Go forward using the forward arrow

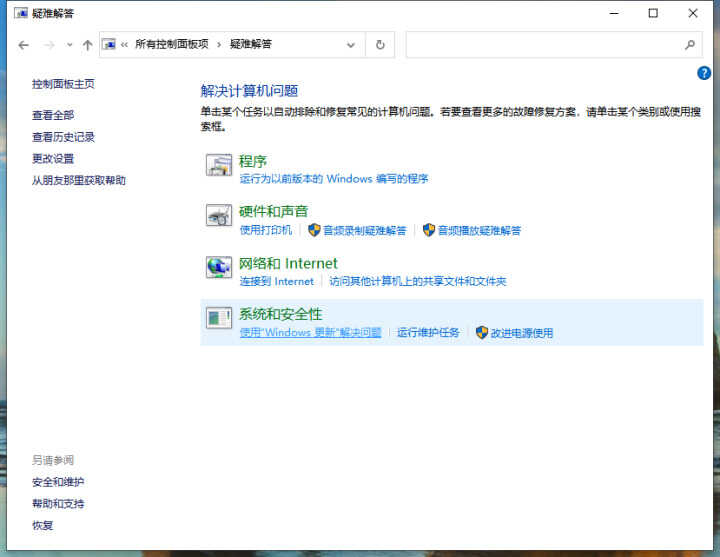49,45
